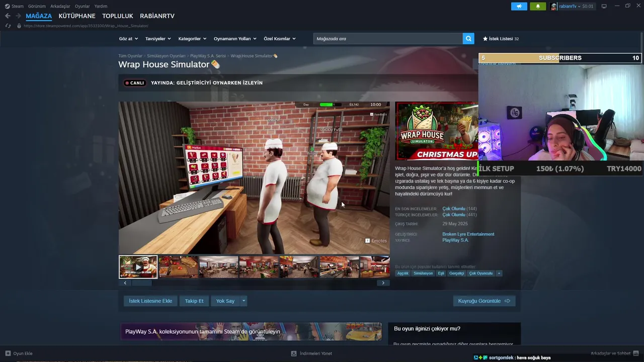This screenshot has height=362, width=644.
Task: Expand the Tavsiyeler dropdown
Action: 158,39
